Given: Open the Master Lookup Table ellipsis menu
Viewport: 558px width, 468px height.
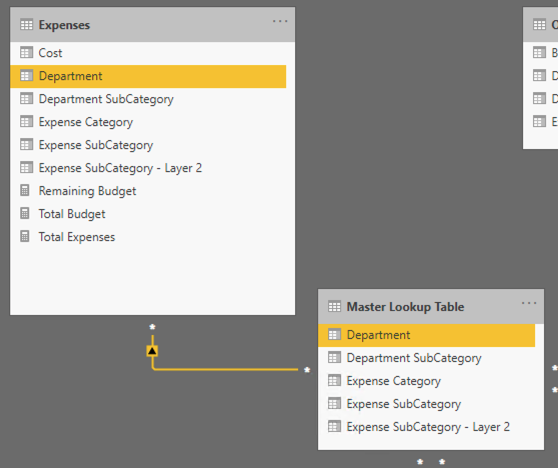Looking at the screenshot, I should pyautogui.click(x=529, y=303).
